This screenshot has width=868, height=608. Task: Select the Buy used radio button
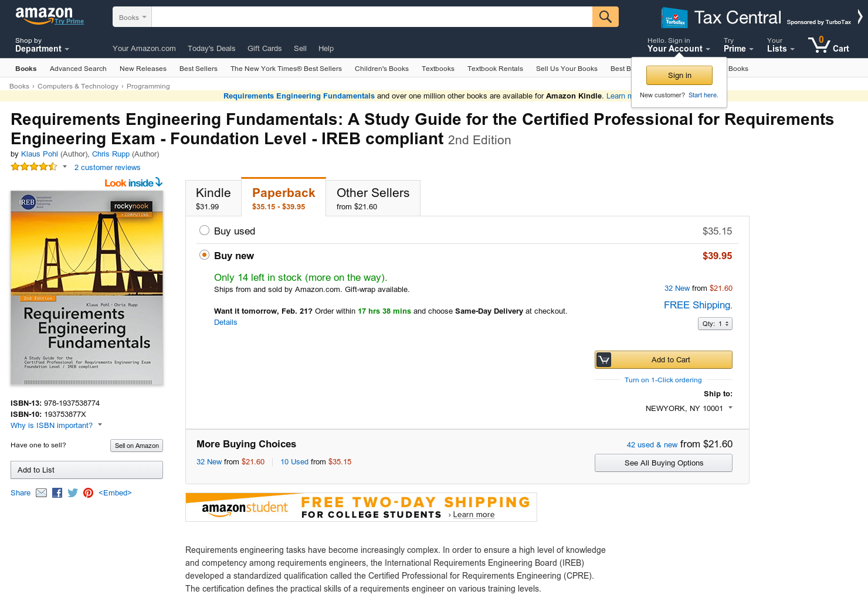204,230
